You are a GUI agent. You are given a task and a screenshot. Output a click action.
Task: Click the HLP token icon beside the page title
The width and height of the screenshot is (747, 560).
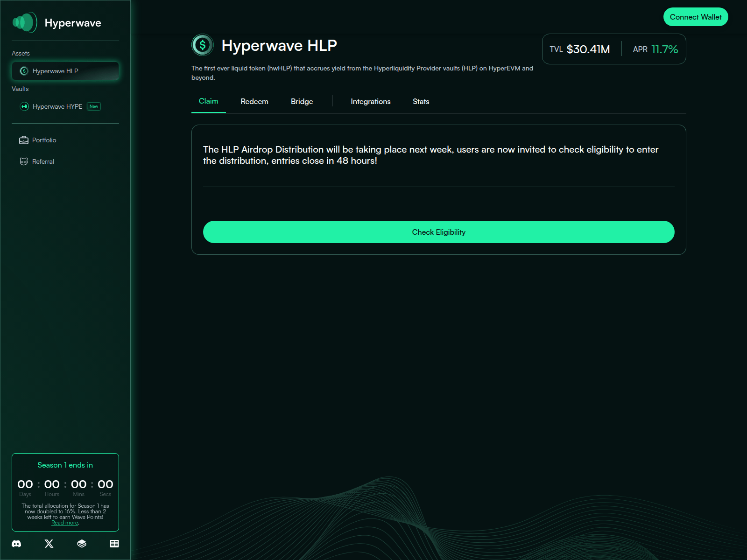point(202,45)
